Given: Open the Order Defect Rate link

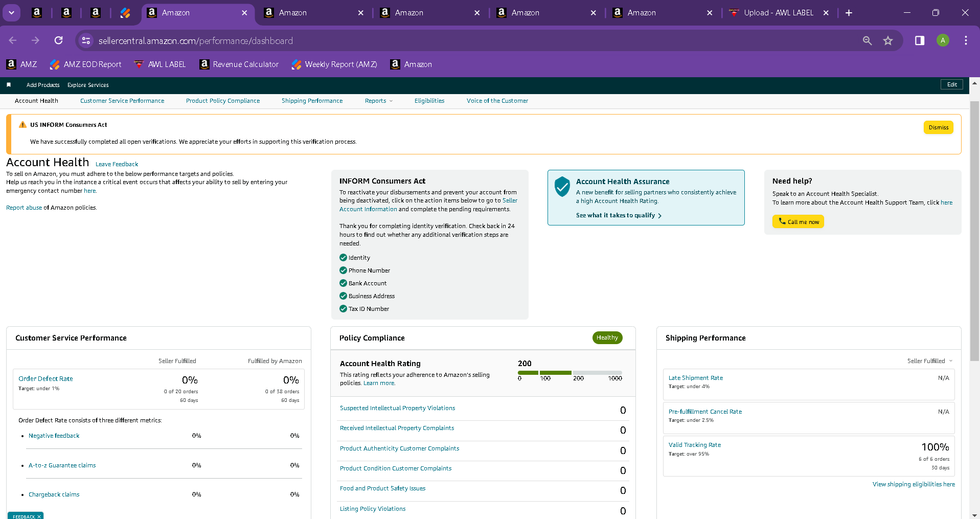Looking at the screenshot, I should (45, 379).
